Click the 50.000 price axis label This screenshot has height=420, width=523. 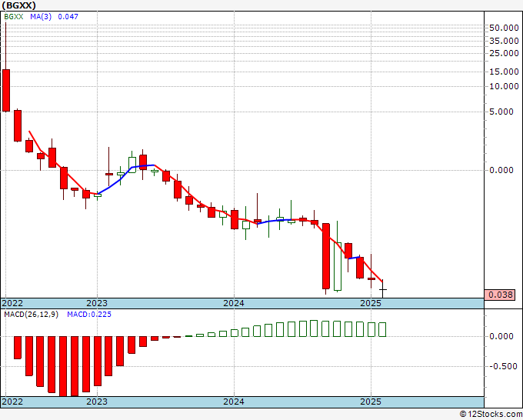[504, 28]
